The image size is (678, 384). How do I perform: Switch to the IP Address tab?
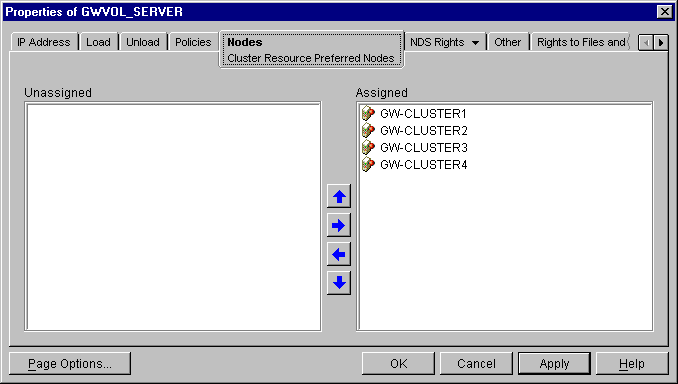(44, 42)
